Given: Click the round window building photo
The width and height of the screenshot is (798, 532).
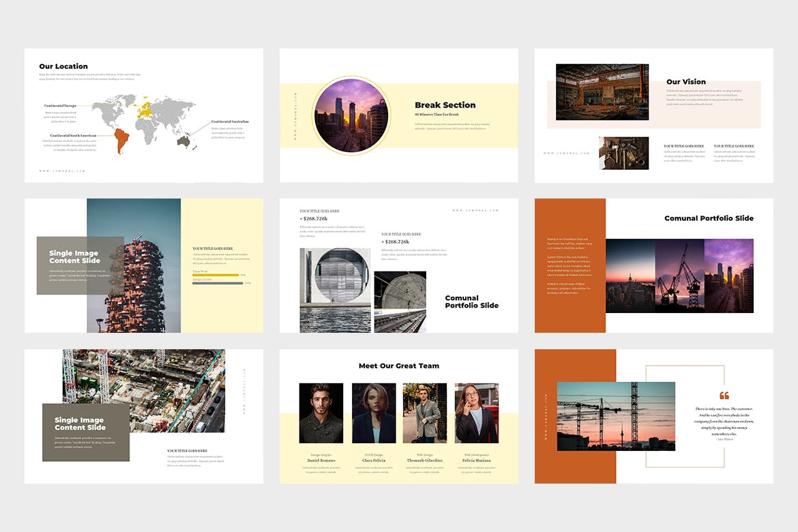Looking at the screenshot, I should [335, 290].
